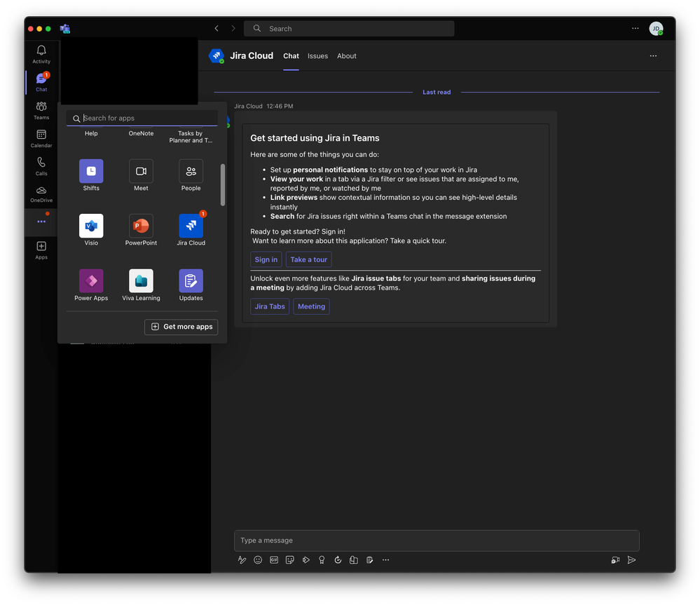
Task: Click the Sign in button
Action: click(266, 259)
